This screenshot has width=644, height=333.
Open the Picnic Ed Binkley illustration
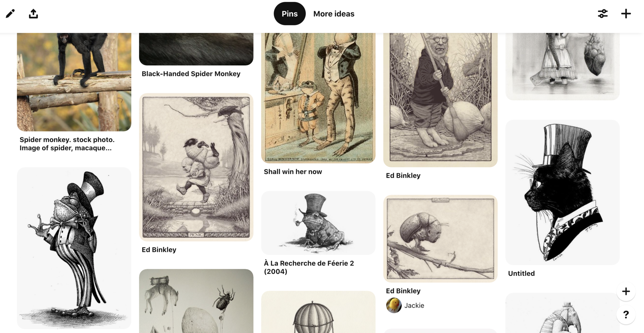pos(196,167)
